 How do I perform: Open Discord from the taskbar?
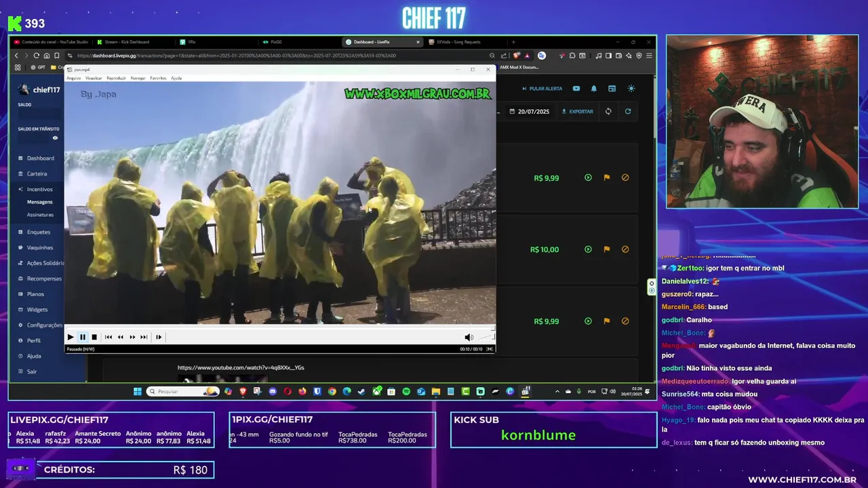point(273,392)
